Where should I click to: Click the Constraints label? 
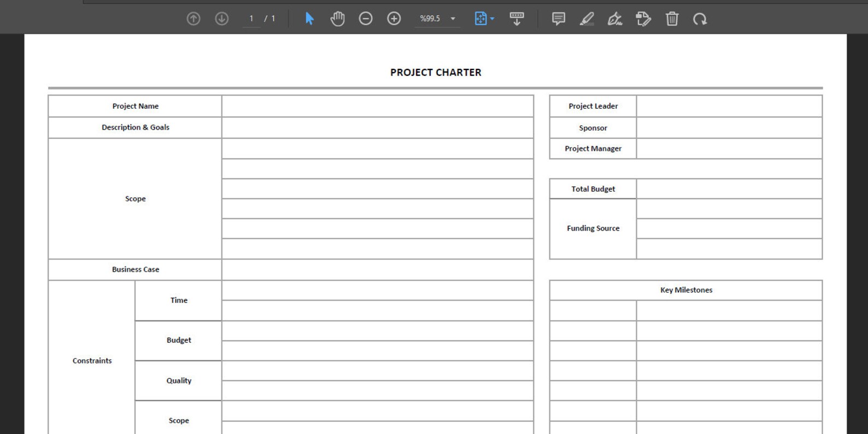[x=92, y=361]
